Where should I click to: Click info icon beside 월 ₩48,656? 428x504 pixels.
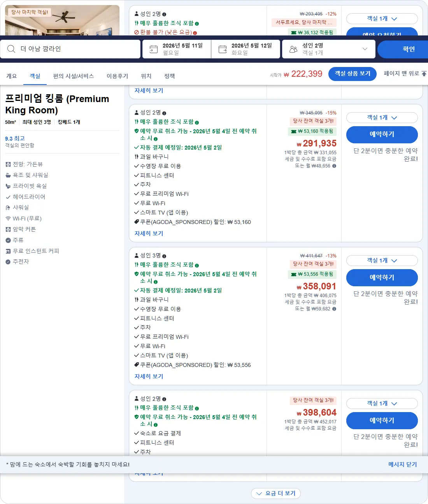click(334, 166)
